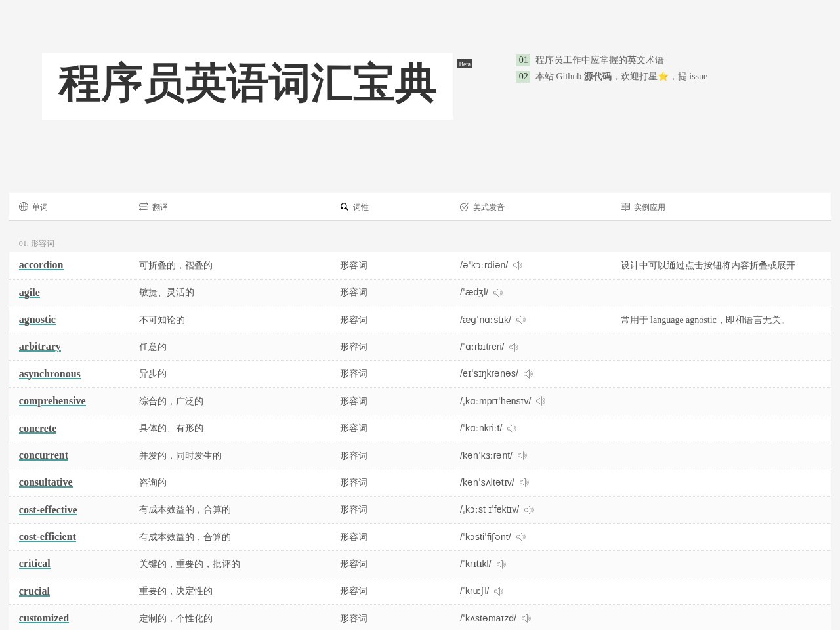Play pronunciation audio for concurrent
The image size is (840, 630).
pyautogui.click(x=522, y=455)
